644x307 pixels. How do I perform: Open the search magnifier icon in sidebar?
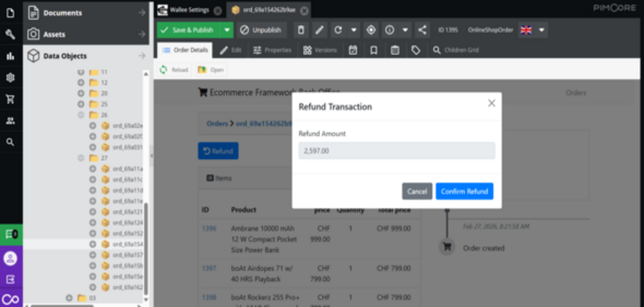(x=10, y=142)
